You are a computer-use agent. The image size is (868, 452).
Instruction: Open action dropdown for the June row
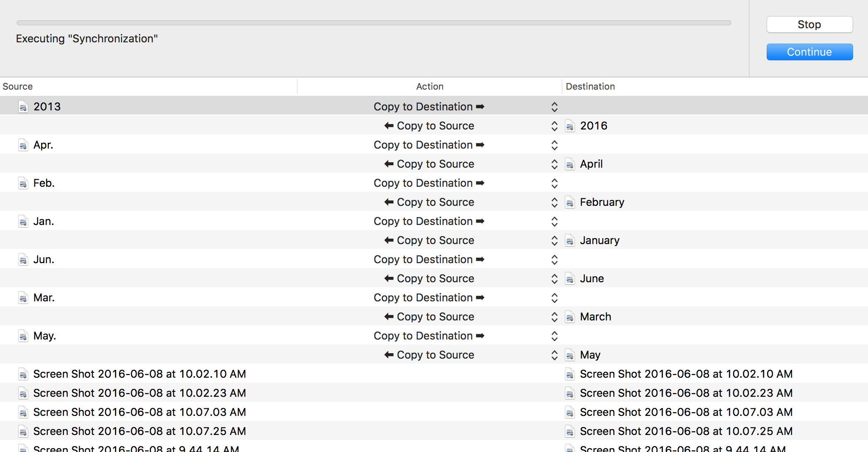(x=554, y=279)
